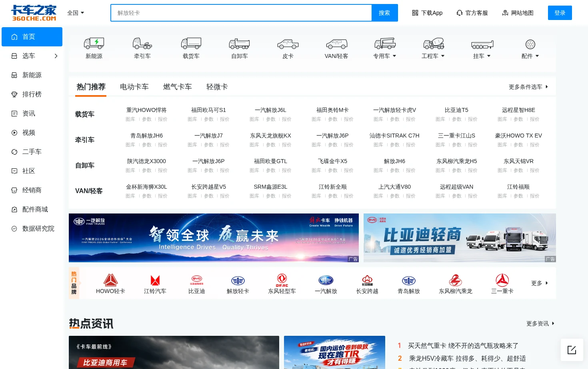588x369 pixels.
Task: Expand the 挂车 dropdown arrow
Action: [x=489, y=56]
